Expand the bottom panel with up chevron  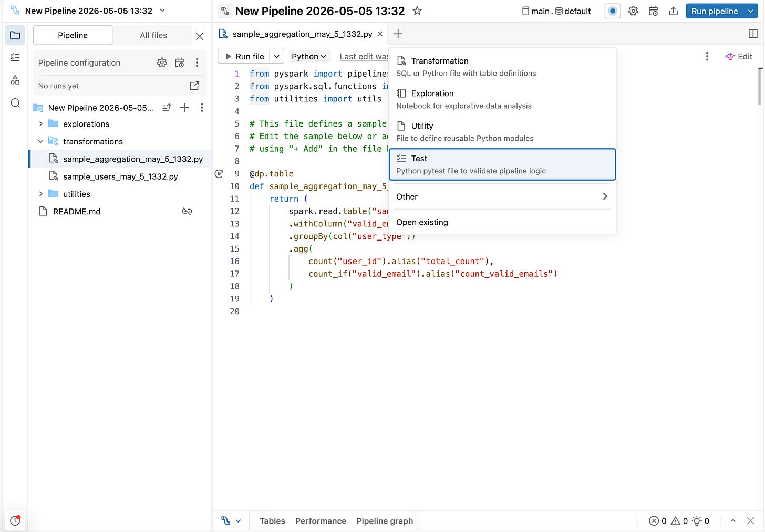733,521
